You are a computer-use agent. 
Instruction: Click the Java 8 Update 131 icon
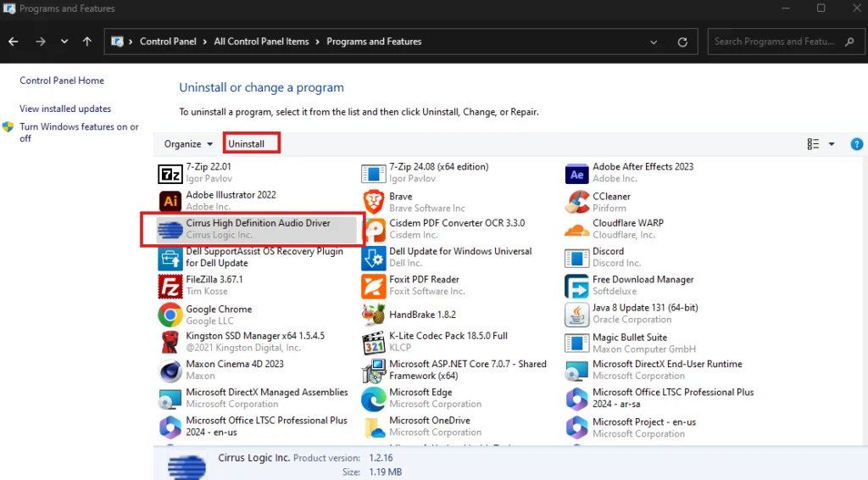pyautogui.click(x=576, y=315)
